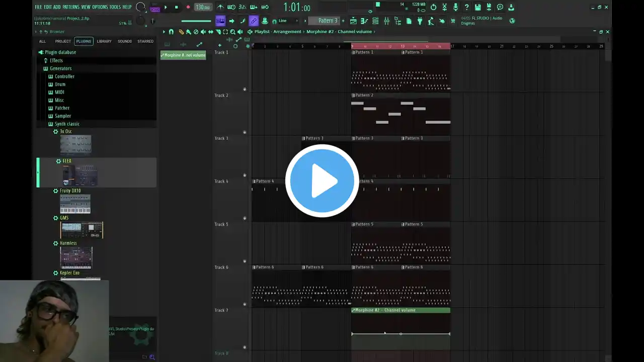Click the red Record button
This screenshot has width=644, height=362.
pos(188,7)
